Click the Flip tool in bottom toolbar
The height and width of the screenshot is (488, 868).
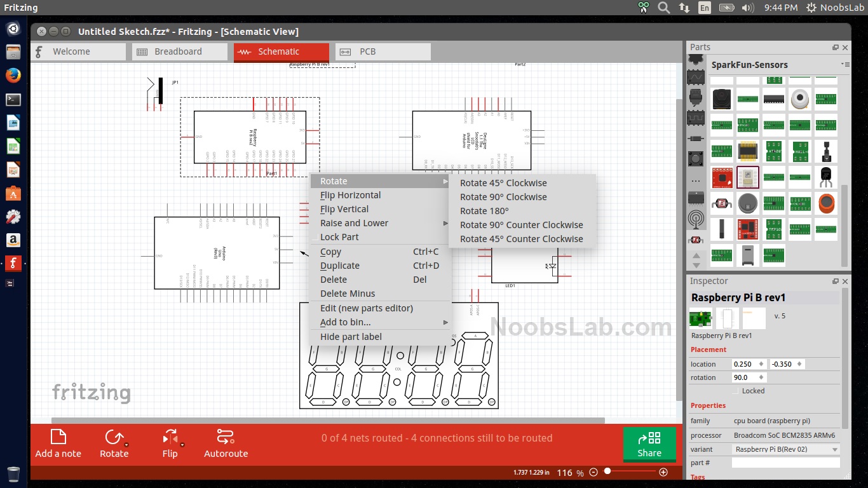click(x=169, y=444)
